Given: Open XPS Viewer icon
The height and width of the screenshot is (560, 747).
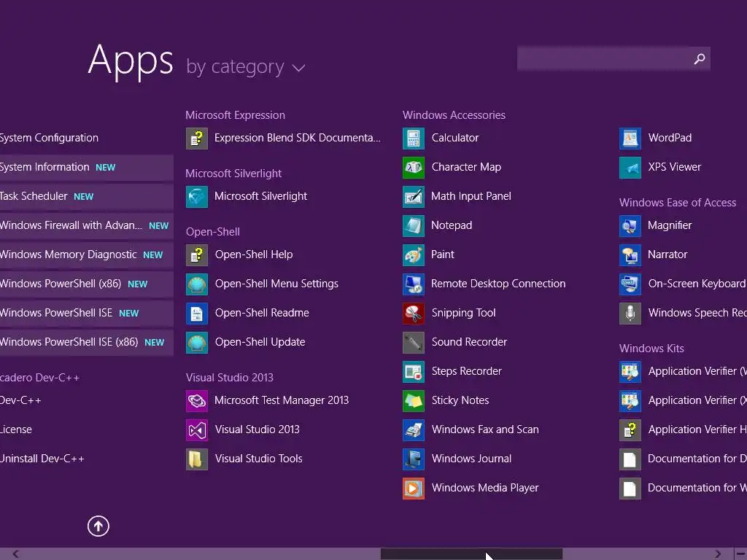Looking at the screenshot, I should (630, 168).
